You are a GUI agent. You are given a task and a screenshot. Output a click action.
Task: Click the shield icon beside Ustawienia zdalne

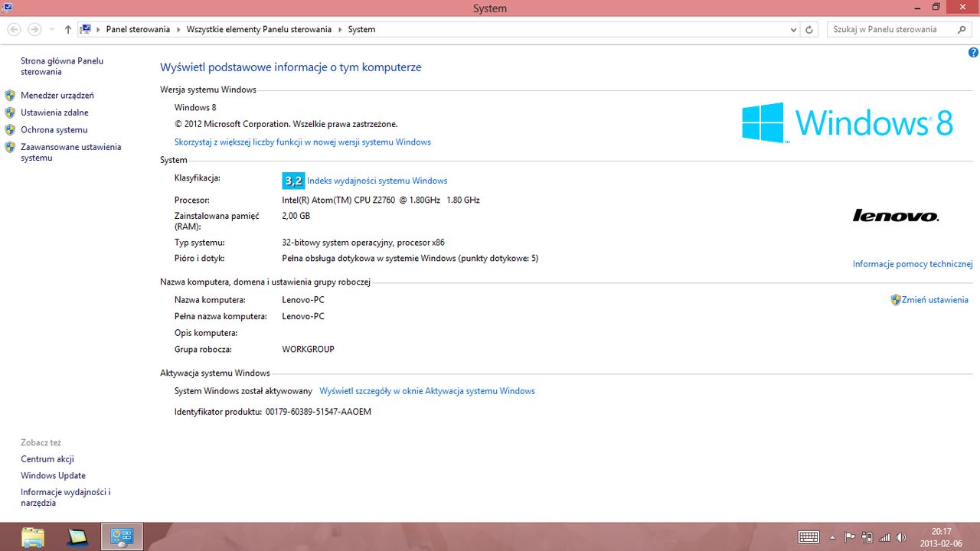[10, 112]
